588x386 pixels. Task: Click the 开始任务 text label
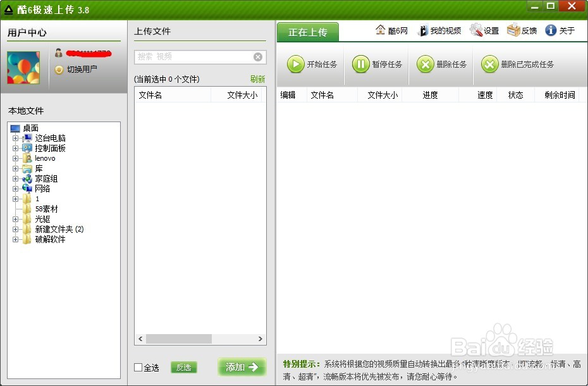pos(322,65)
